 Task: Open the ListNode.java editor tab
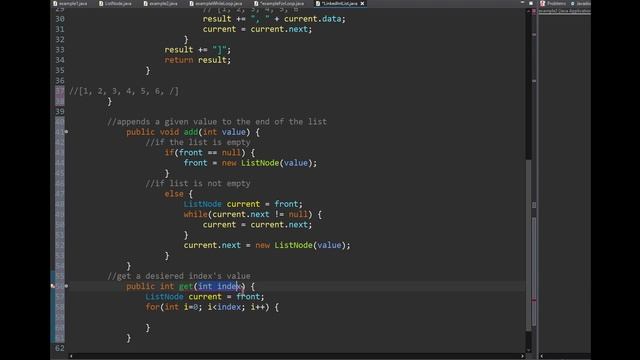pyautogui.click(x=115, y=3)
